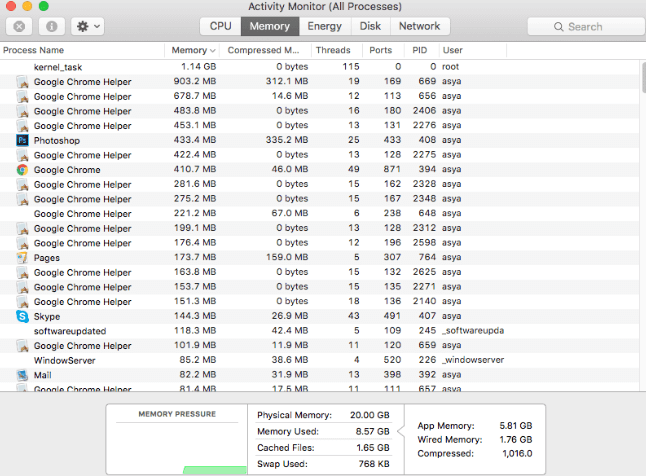Click the Quit Process (X) toolbar button
646x476 pixels.
(19, 26)
